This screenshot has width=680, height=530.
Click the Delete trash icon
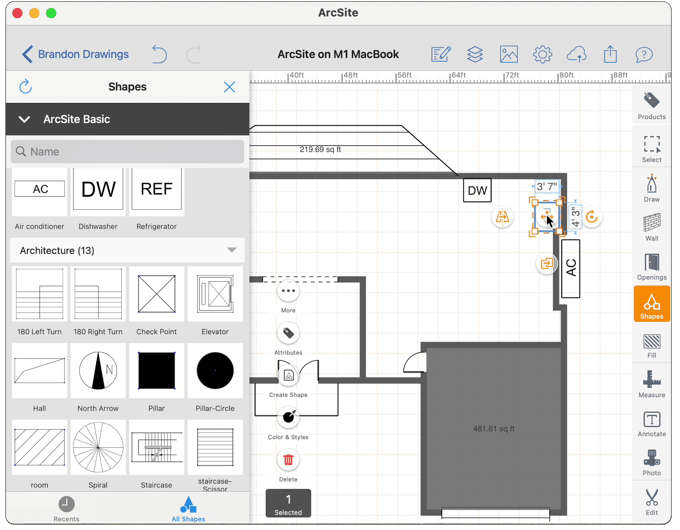pyautogui.click(x=288, y=460)
